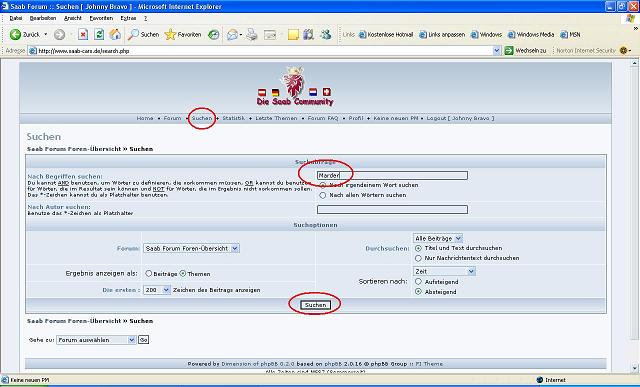Select Nach allen Wörtern suchen radio
The width and height of the screenshot is (640, 387).
coord(322,196)
